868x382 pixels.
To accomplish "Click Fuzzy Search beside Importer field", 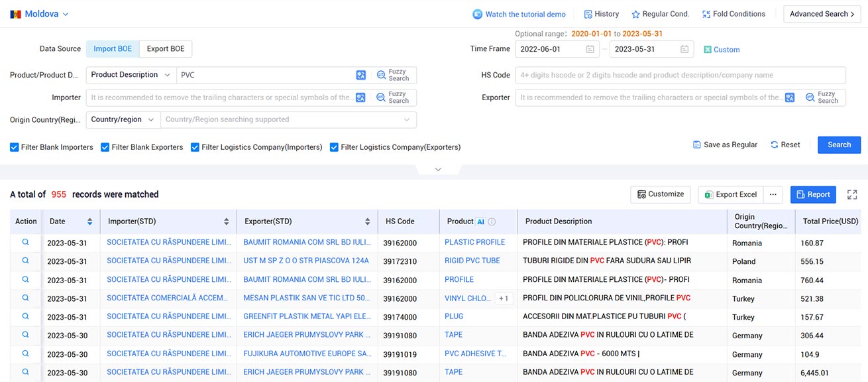I will tap(393, 97).
